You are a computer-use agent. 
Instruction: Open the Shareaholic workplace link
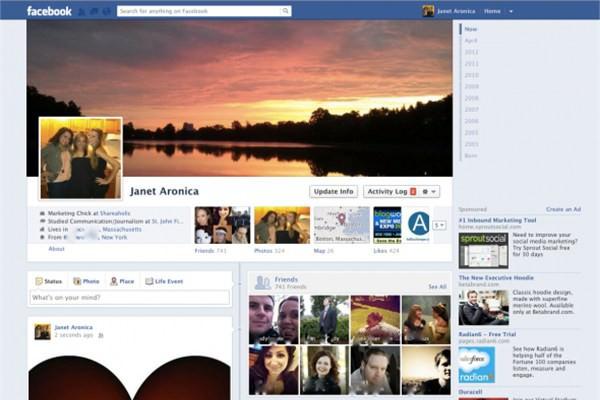pyautogui.click(x=115, y=213)
